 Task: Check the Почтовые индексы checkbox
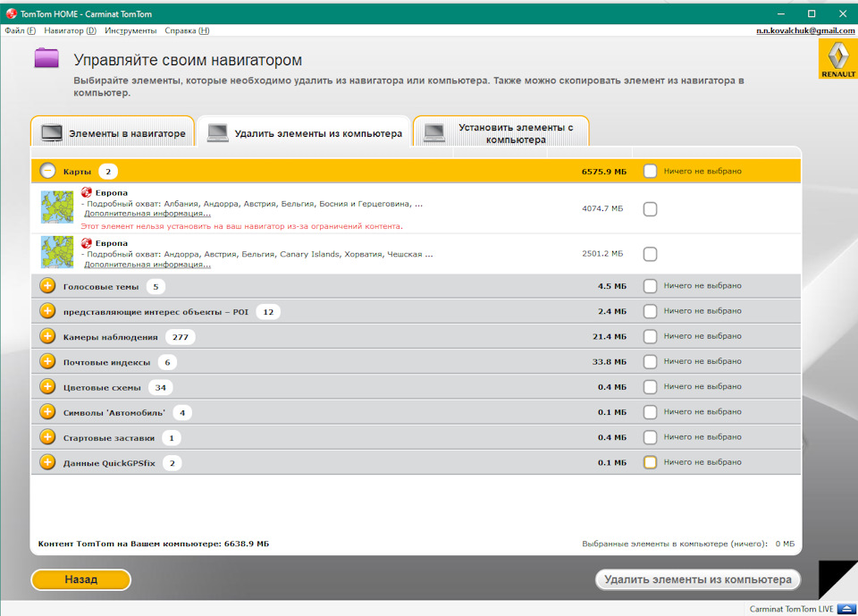click(650, 361)
